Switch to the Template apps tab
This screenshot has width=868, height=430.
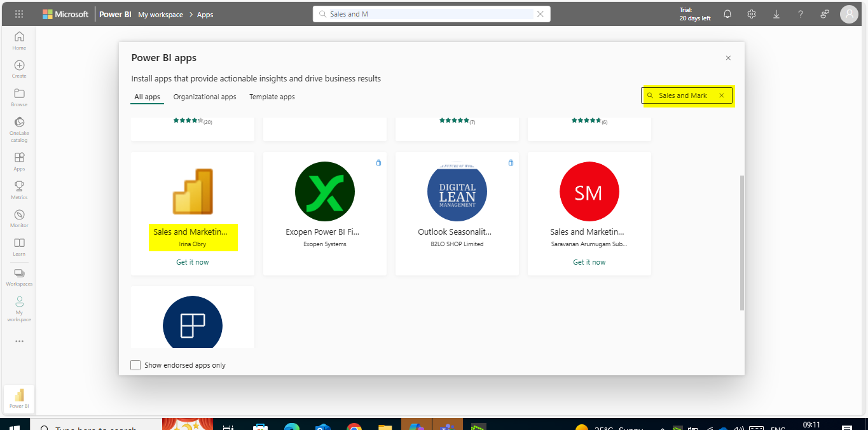(x=272, y=97)
